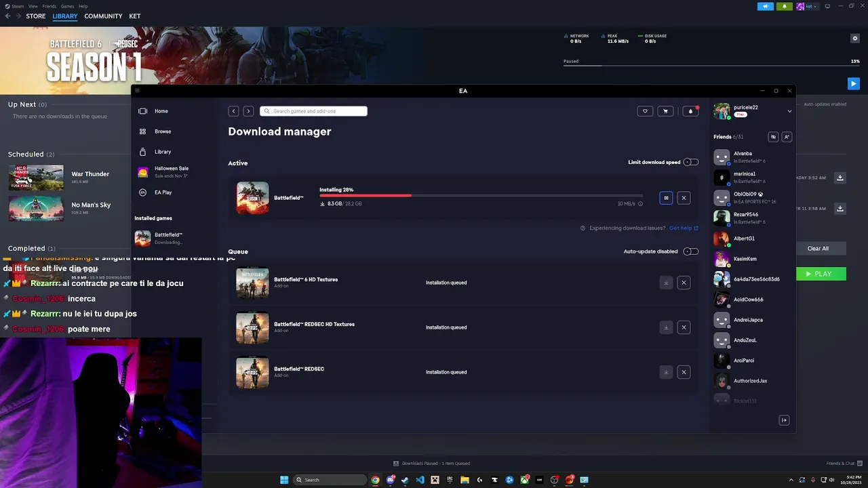
Task: Click Clear All in Steam downloads
Action: coord(818,249)
